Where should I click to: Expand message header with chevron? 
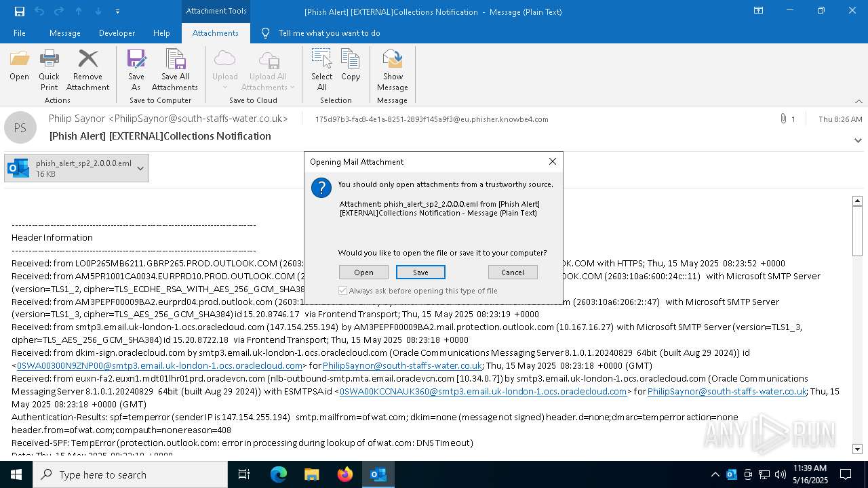coord(859,141)
